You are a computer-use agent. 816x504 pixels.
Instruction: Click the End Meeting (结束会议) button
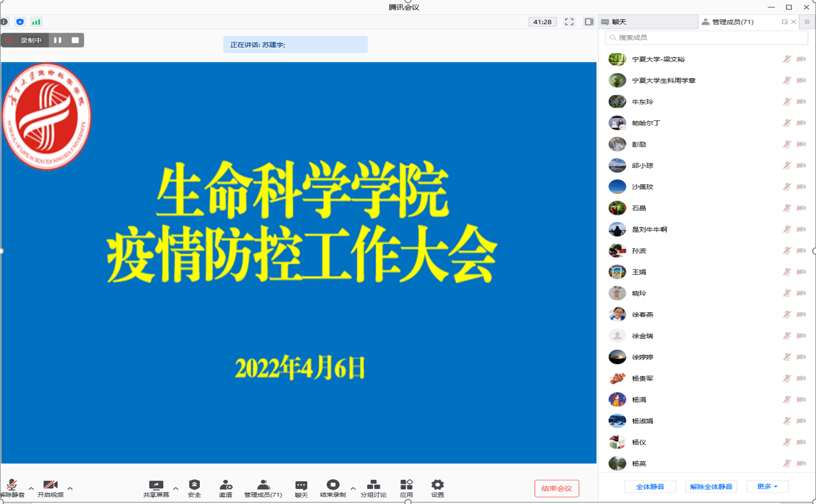(x=557, y=488)
